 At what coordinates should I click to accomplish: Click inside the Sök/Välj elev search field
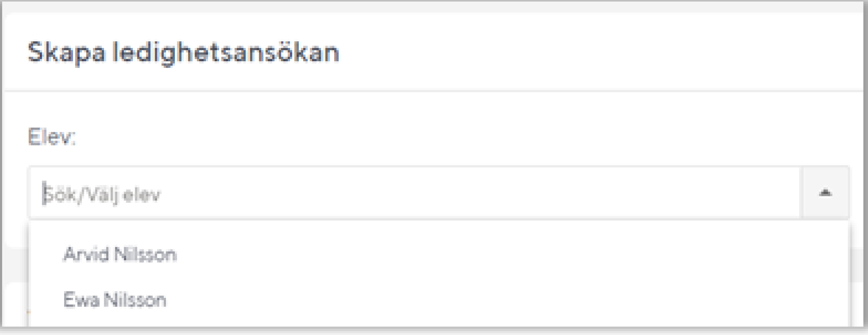(x=415, y=193)
